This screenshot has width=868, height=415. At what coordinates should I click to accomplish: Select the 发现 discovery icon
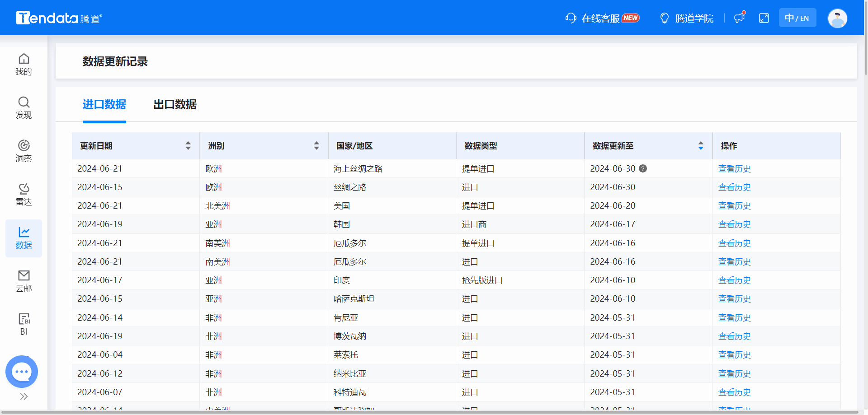(x=24, y=107)
